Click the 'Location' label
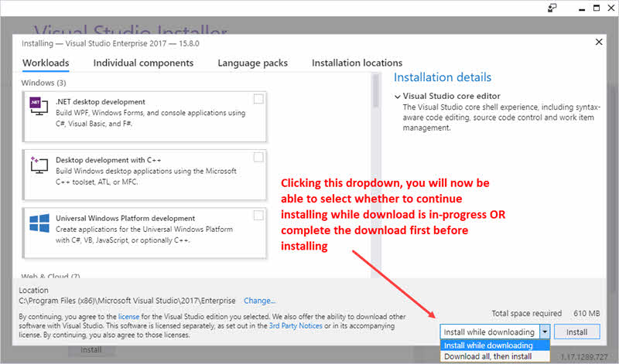The height and width of the screenshot is (364, 619). pyautogui.click(x=33, y=291)
